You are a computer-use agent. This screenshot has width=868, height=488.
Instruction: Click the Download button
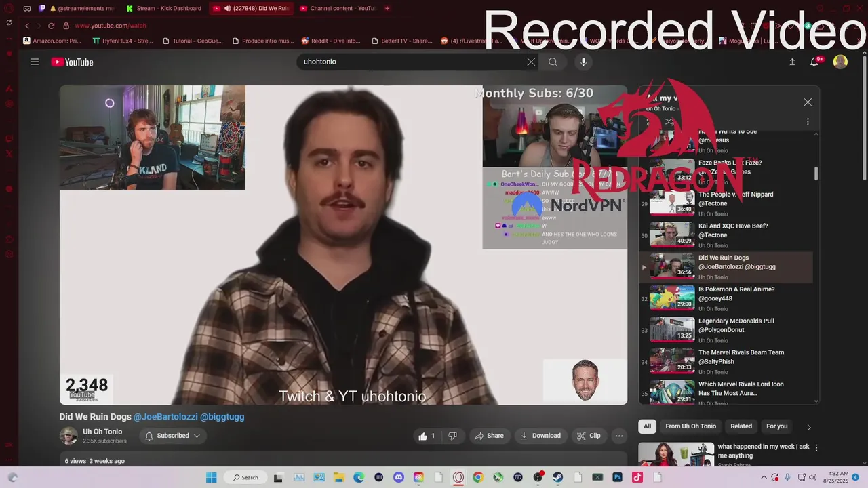(540, 436)
